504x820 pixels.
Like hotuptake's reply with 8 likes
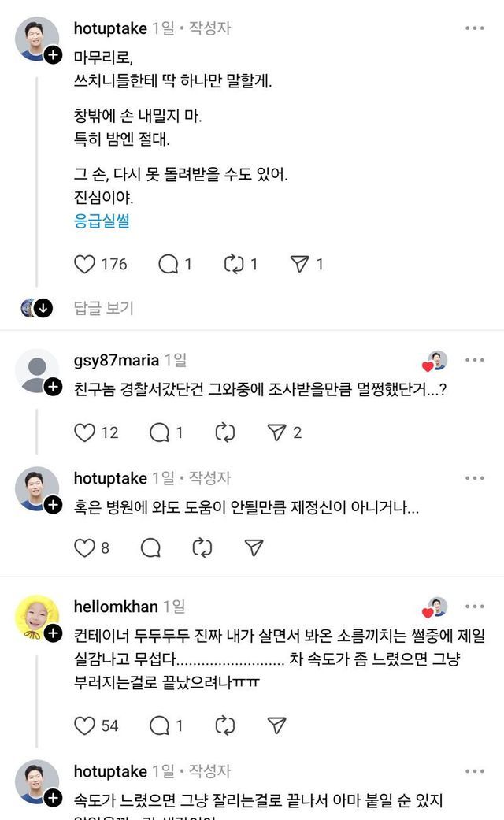[x=85, y=547]
